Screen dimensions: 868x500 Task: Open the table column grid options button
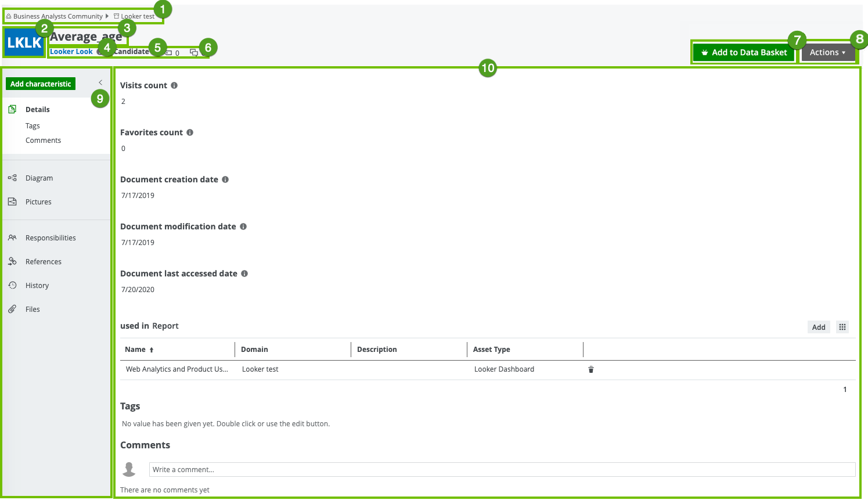pyautogui.click(x=842, y=327)
